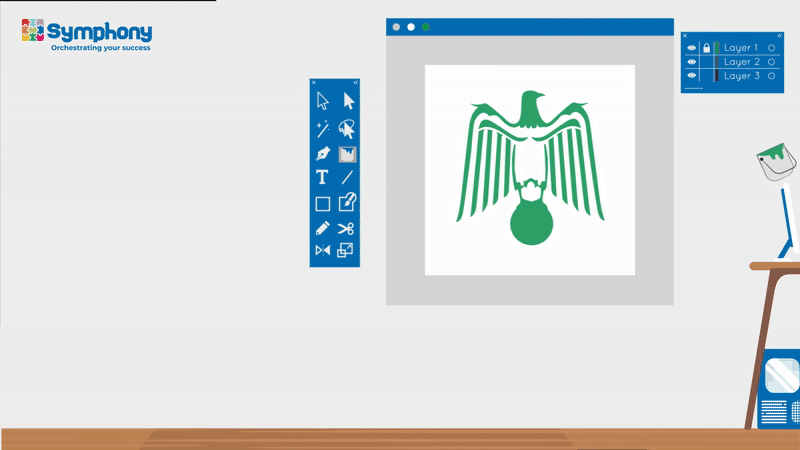800x450 pixels.
Task: Collapse the tools panel with double chevron
Action: point(355,83)
